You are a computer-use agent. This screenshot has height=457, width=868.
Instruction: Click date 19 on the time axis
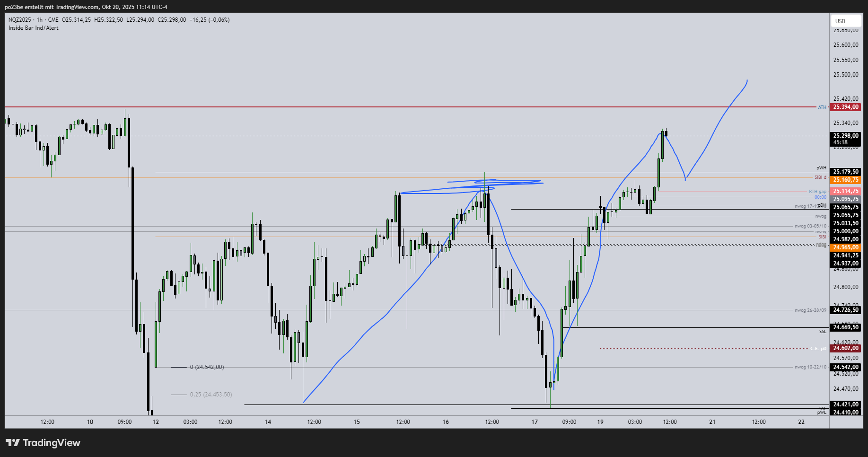point(600,422)
